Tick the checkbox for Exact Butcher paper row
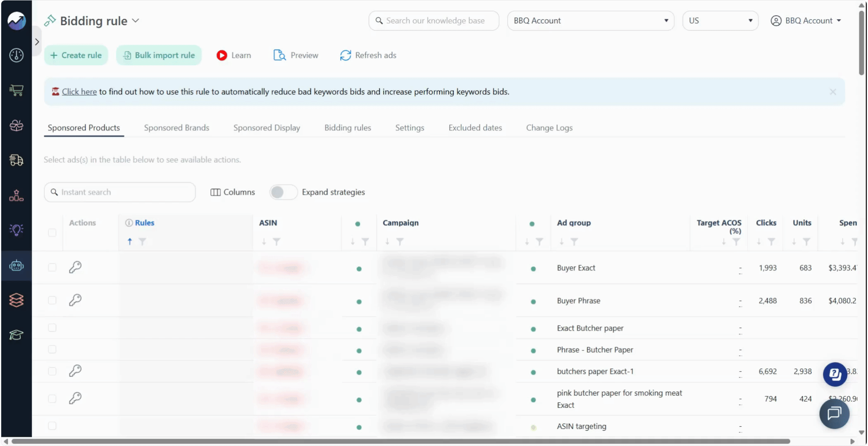 pos(52,328)
